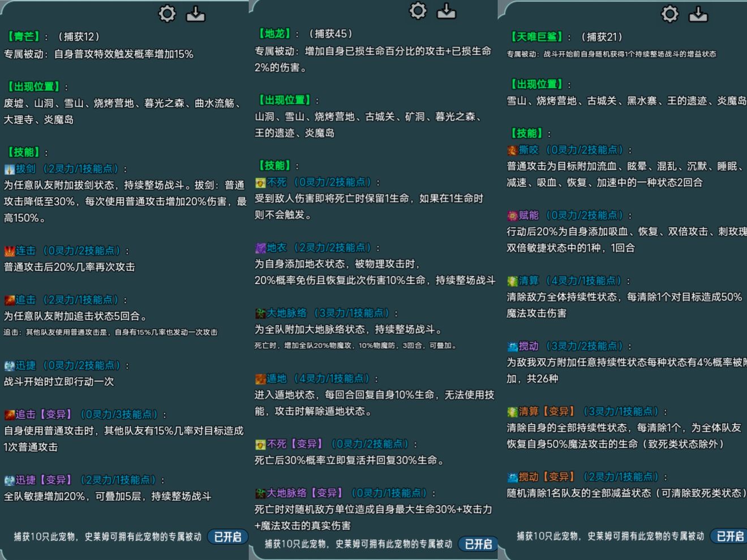Click the （捕获12） capture count
Viewport: 747px width, 560px height.
(79, 37)
